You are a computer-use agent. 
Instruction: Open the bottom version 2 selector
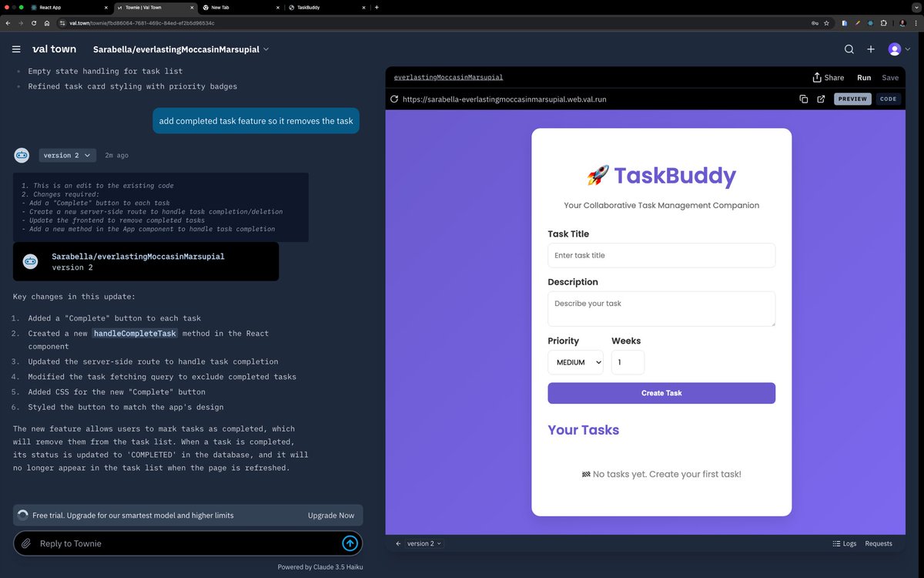424,543
